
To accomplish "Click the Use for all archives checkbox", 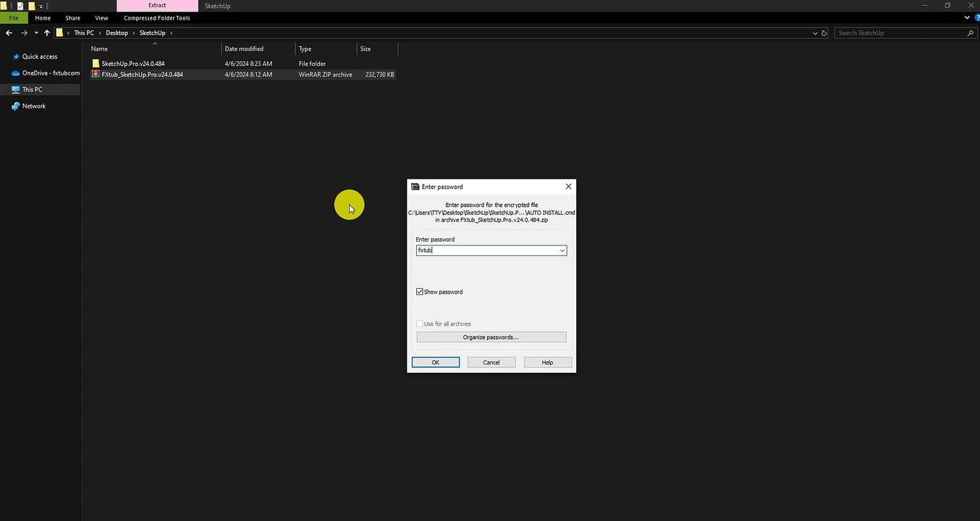I will tap(420, 323).
